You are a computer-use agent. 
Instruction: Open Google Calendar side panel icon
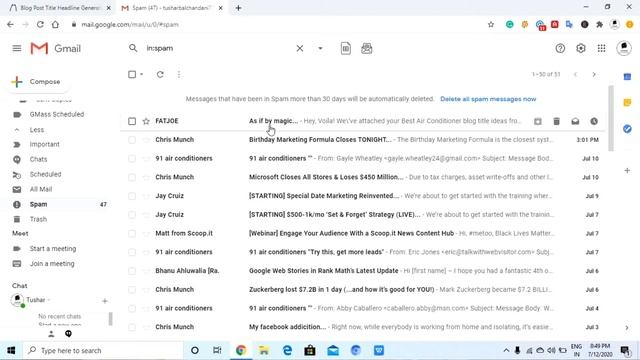pos(627,77)
